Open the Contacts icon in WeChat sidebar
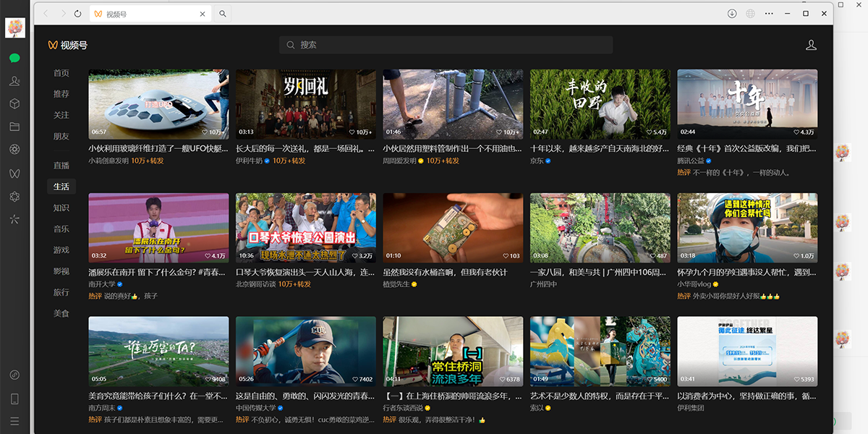The height and width of the screenshot is (434, 868). pos(14,81)
